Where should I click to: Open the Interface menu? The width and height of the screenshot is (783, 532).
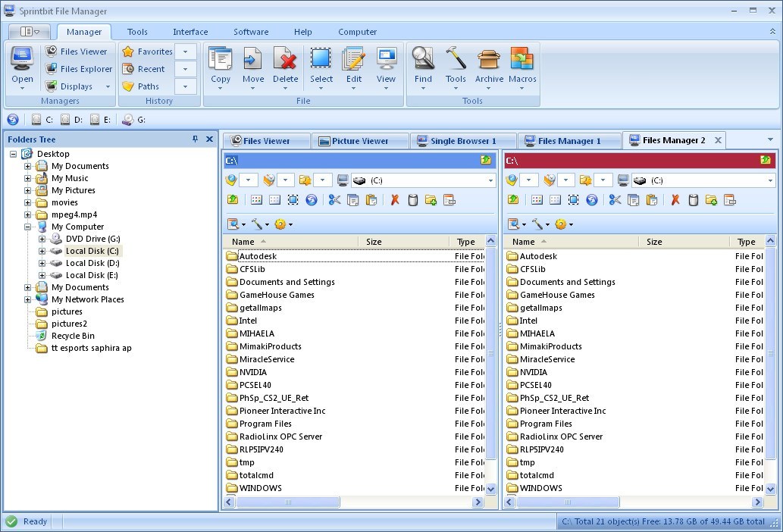[189, 32]
